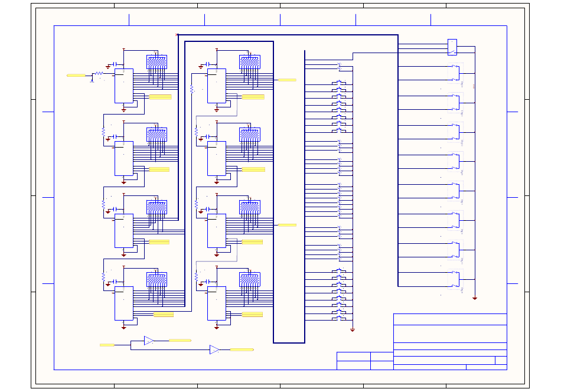
Task: Select the yellow output port of lower buffer
Action: [x=242, y=350]
